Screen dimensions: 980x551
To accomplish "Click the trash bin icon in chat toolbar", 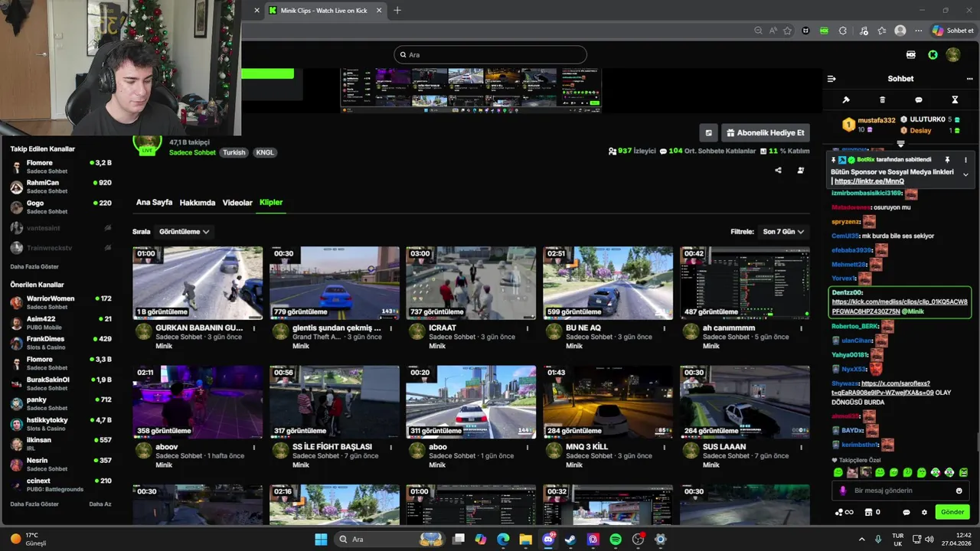I will pyautogui.click(x=882, y=99).
